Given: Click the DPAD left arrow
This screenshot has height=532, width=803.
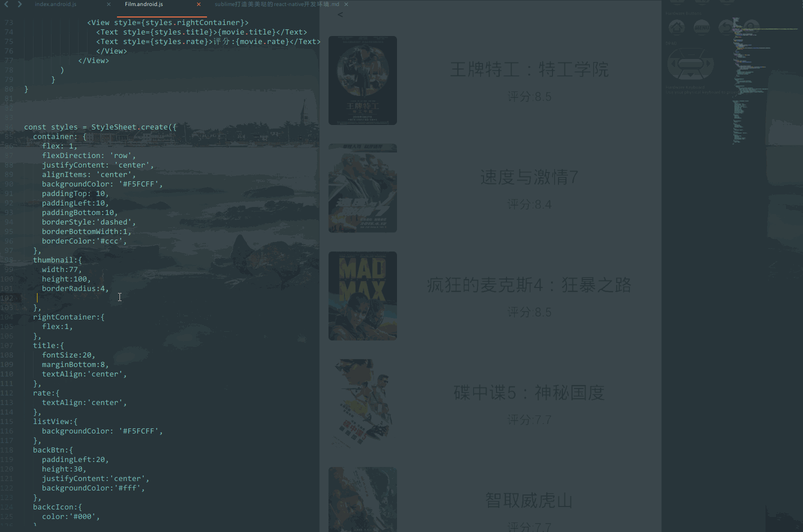Looking at the screenshot, I should (673, 64).
